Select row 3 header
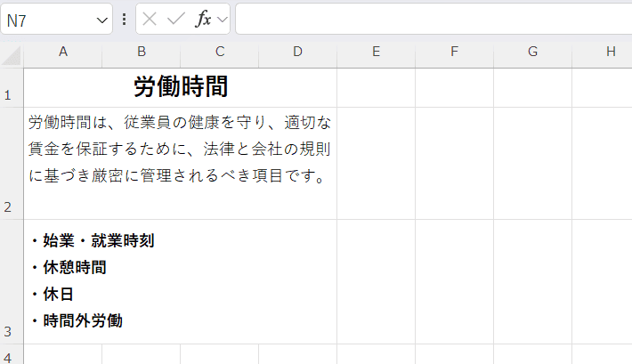This screenshot has height=364, width=632. [11, 282]
